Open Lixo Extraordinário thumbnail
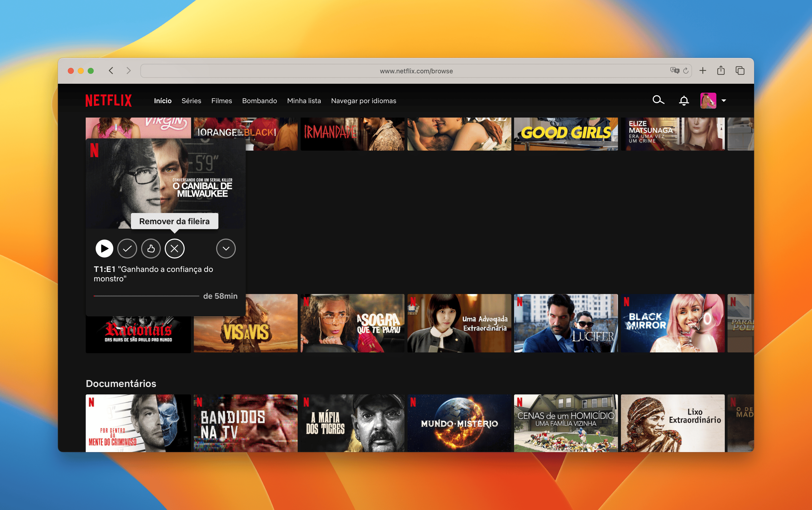 673,423
